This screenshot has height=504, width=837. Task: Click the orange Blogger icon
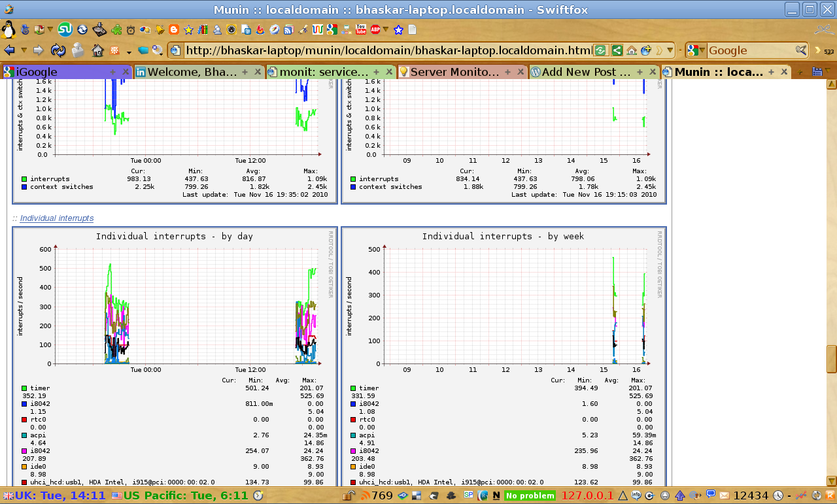174,29
